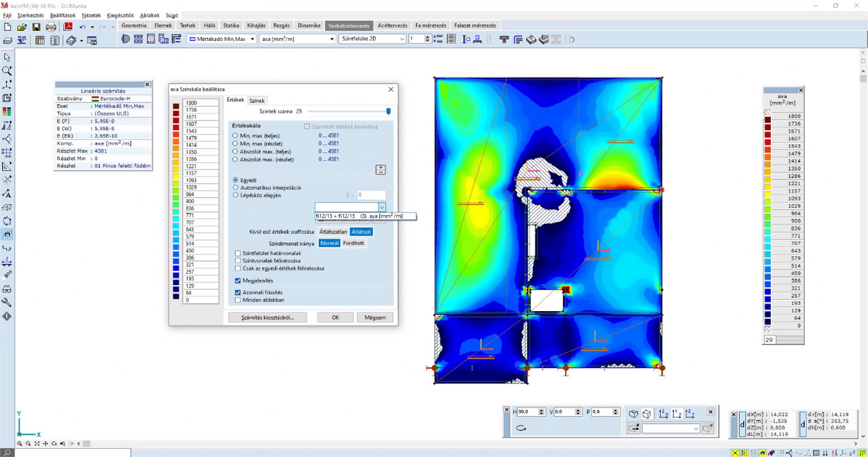Click the Számítás kiosztásból... button
868x457 pixels.
point(267,317)
